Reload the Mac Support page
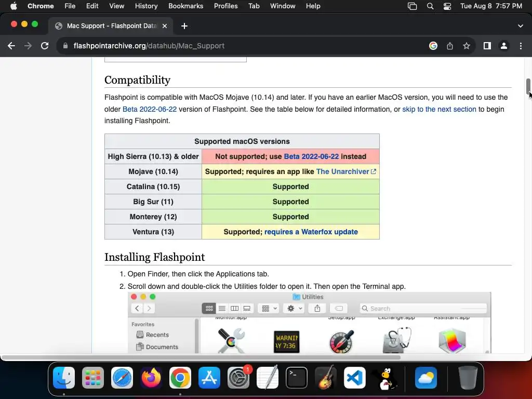The image size is (532, 399). (45, 46)
